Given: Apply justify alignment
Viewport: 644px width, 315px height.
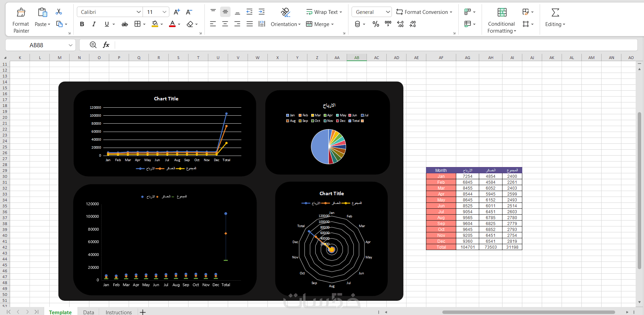Looking at the screenshot, I should (250, 24).
